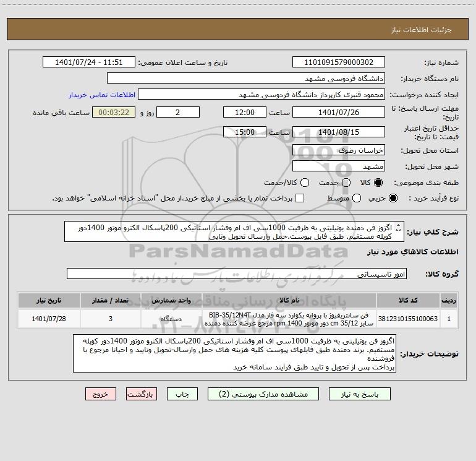Image resolution: width=476 pixels, height=461 pixels.
Task: Click the ساعت باقی مانده label
Action: pyautogui.click(x=61, y=113)
